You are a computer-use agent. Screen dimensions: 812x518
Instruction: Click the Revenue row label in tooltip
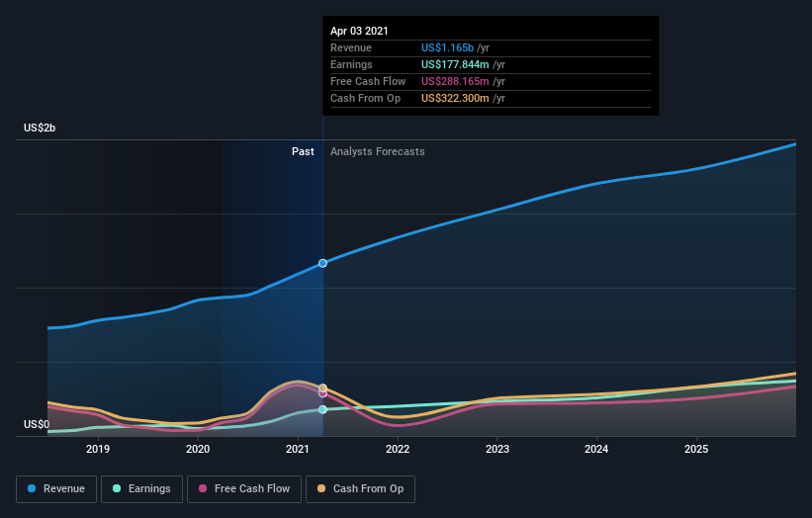351,47
